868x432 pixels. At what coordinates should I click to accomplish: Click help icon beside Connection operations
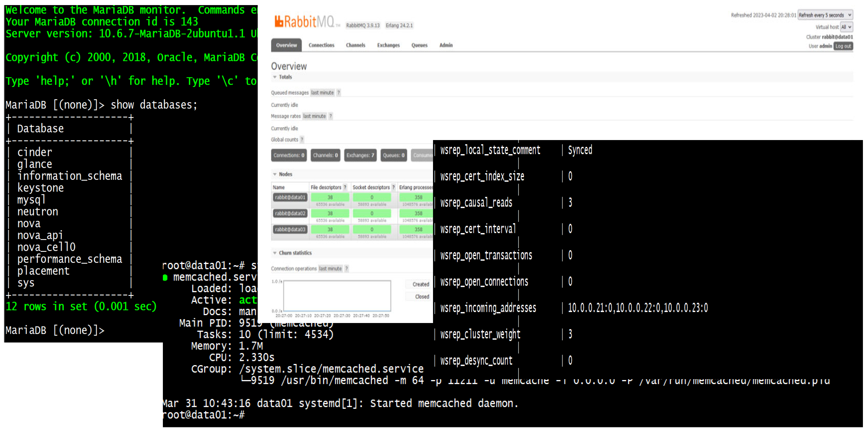(x=347, y=269)
